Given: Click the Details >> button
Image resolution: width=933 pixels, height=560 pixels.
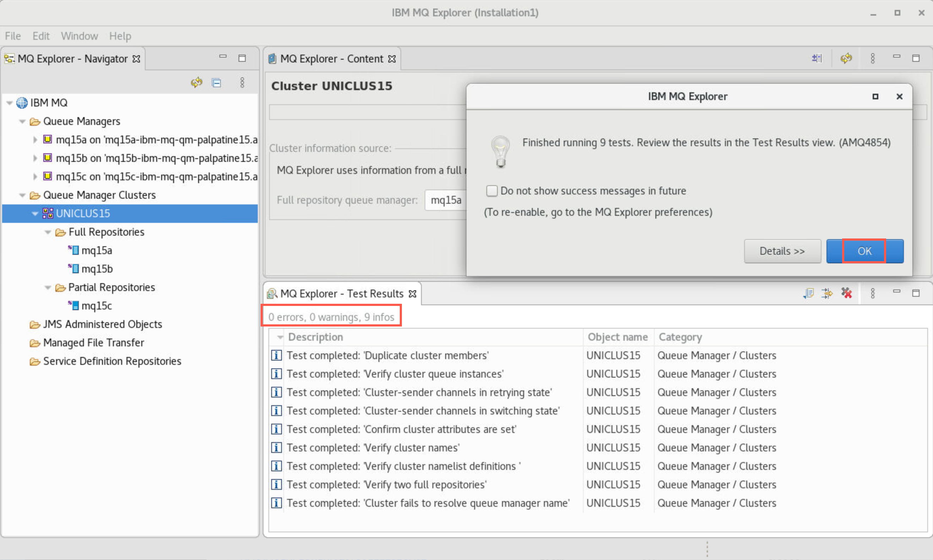Looking at the screenshot, I should click(x=782, y=251).
